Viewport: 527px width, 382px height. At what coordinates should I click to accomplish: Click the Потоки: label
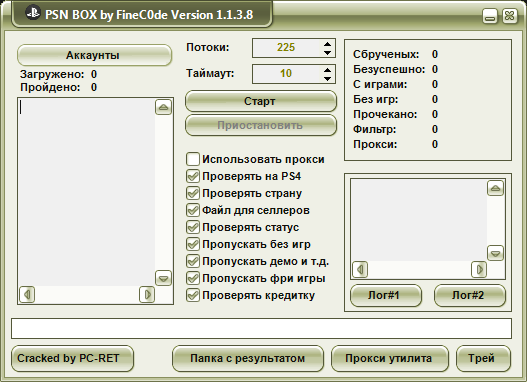click(x=208, y=47)
